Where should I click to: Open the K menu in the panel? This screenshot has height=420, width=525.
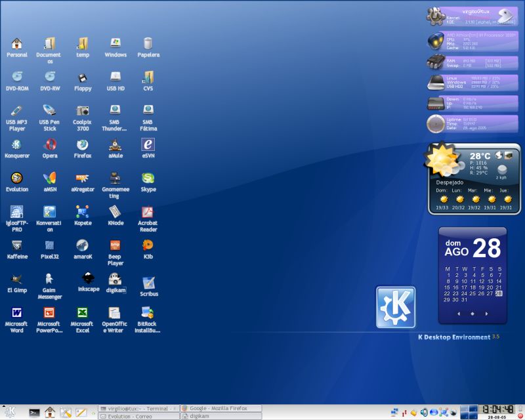pos(10,412)
